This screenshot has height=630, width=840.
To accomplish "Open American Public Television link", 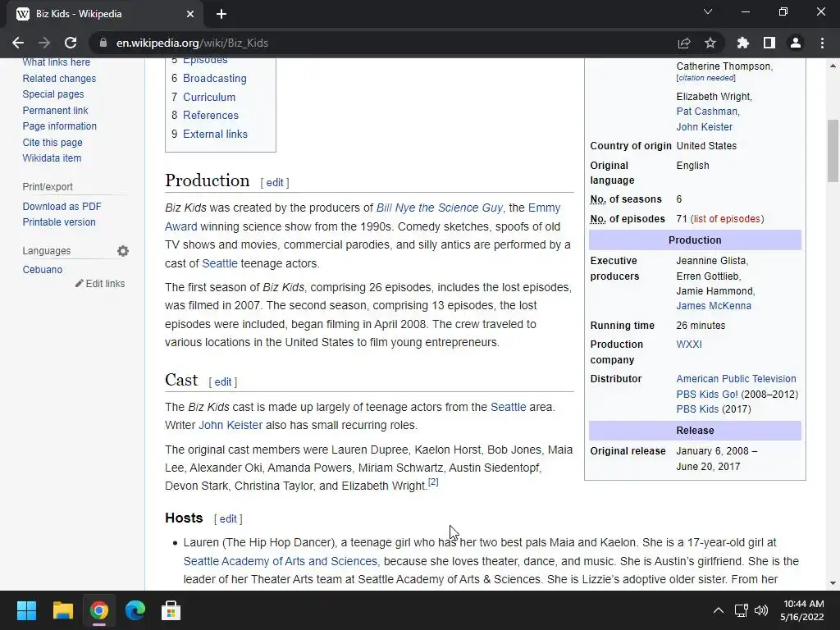I will 736,379.
